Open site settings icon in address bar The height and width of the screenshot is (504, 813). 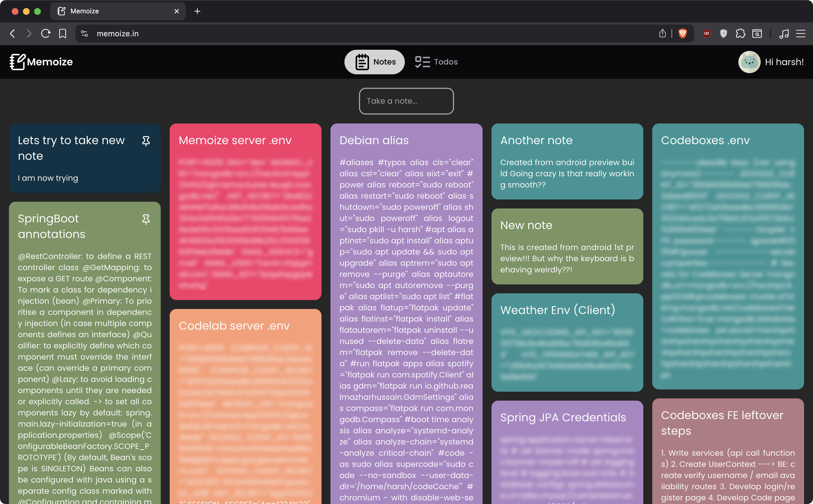pyautogui.click(x=84, y=34)
